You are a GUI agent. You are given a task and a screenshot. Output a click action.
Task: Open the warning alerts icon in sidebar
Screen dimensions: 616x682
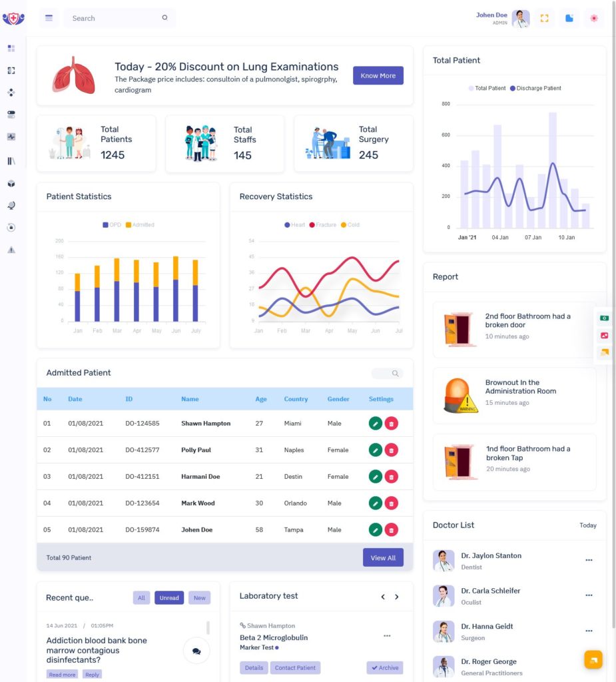pos(11,250)
